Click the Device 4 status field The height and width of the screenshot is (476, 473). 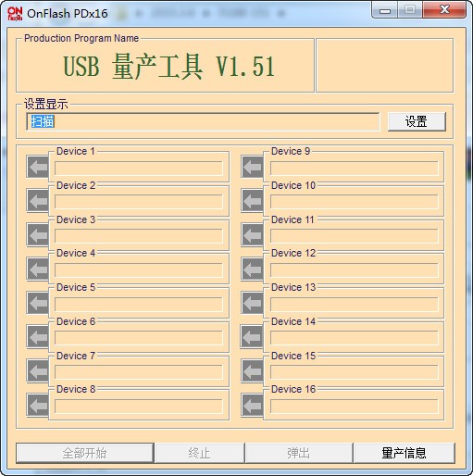tap(139, 270)
